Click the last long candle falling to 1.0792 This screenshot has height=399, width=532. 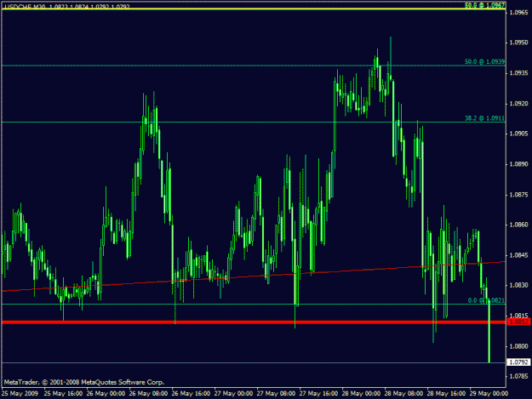[x=489, y=333]
